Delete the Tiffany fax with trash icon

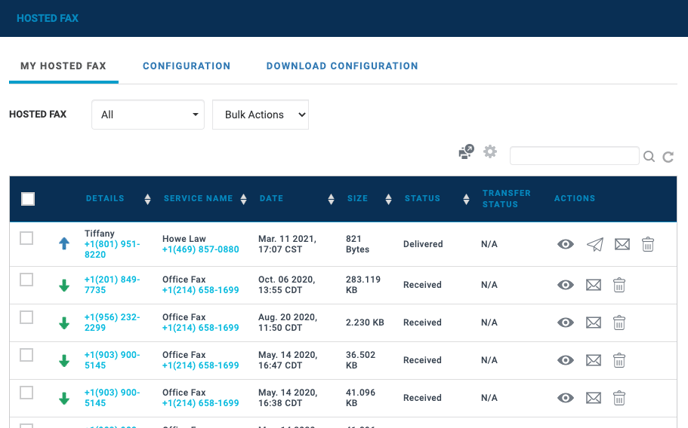click(x=648, y=244)
